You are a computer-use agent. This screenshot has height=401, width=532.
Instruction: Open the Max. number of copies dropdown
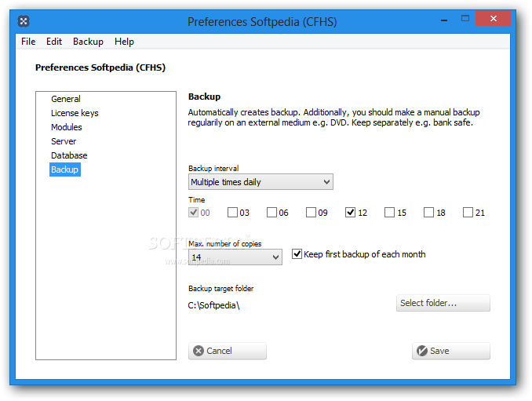click(235, 257)
